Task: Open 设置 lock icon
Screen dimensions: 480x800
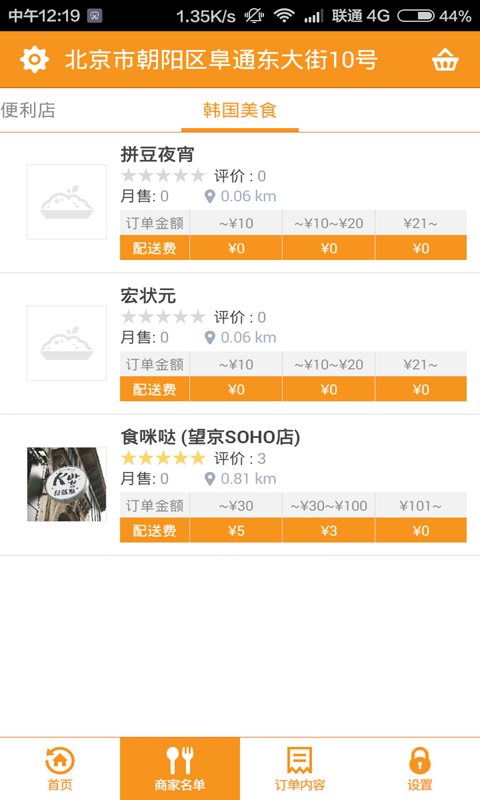Action: pos(420,761)
